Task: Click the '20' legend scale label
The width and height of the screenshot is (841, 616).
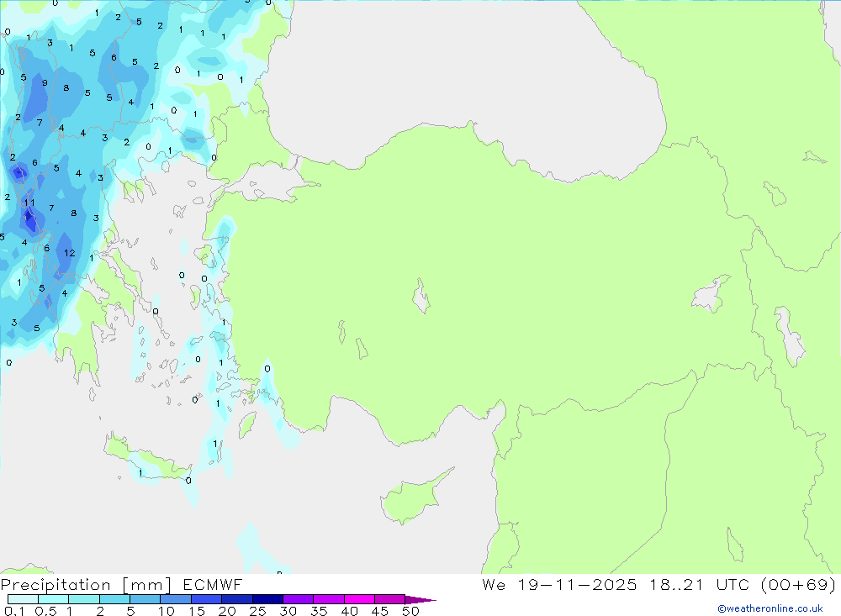Action: click(x=227, y=611)
